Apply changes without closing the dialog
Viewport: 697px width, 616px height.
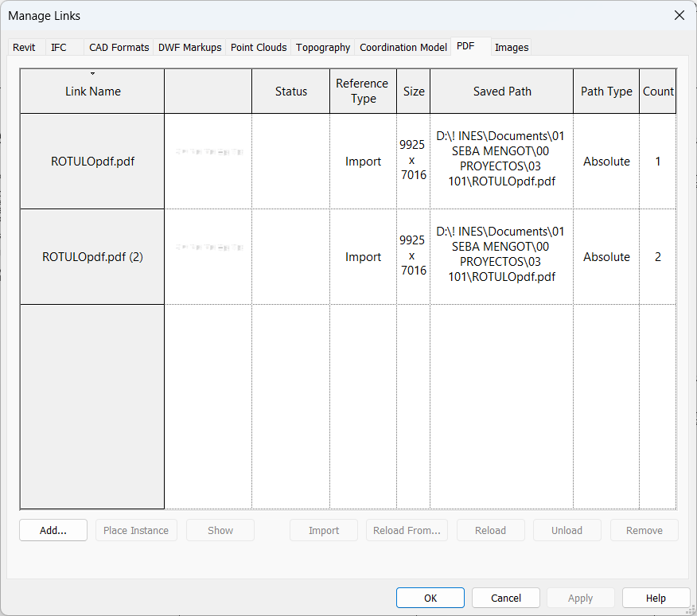580,598
